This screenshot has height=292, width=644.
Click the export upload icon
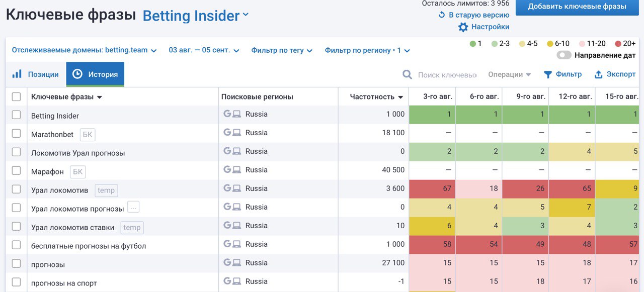(599, 74)
